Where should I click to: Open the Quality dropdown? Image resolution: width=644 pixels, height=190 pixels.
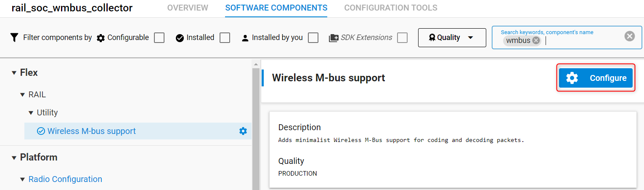(452, 37)
